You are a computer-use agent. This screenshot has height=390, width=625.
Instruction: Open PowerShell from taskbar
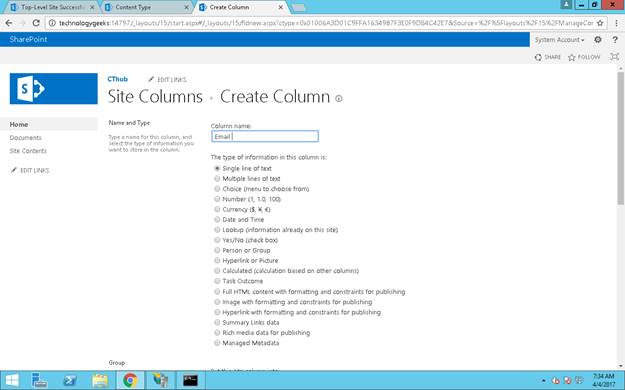point(70,380)
